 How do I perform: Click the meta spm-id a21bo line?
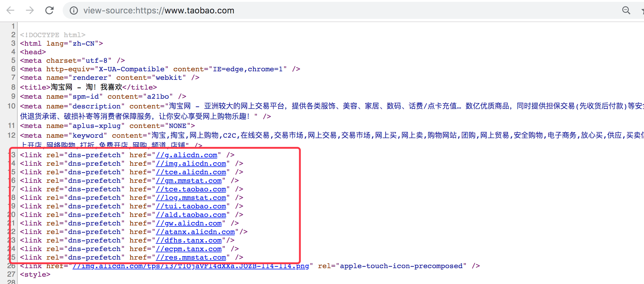coord(103,97)
